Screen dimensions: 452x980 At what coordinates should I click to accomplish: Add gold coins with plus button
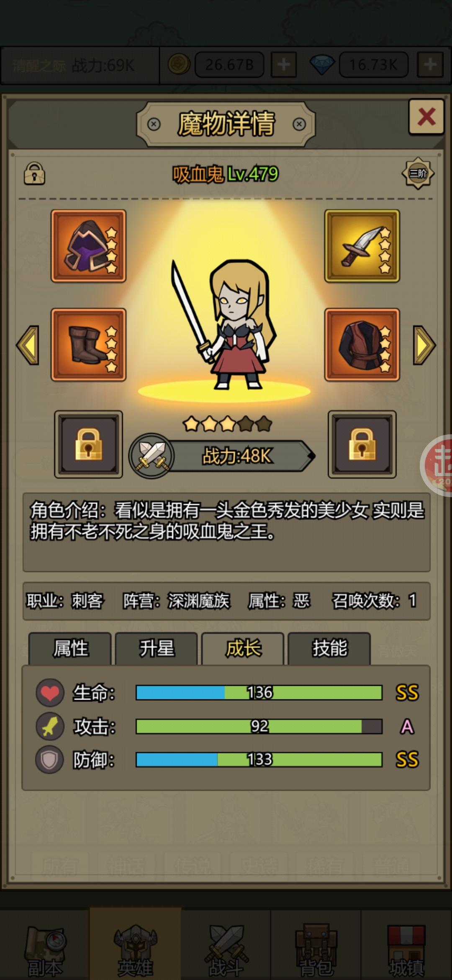pos(283,64)
